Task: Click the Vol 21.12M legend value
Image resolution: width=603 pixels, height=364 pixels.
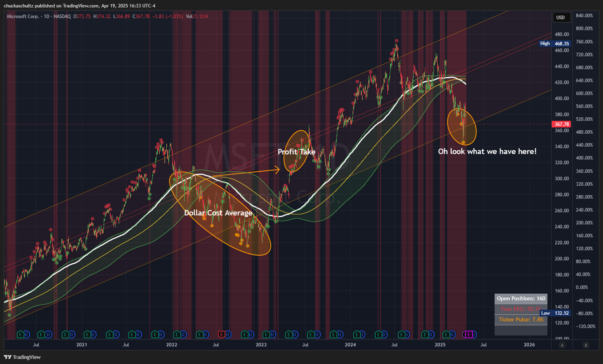Action: pyautogui.click(x=197, y=16)
